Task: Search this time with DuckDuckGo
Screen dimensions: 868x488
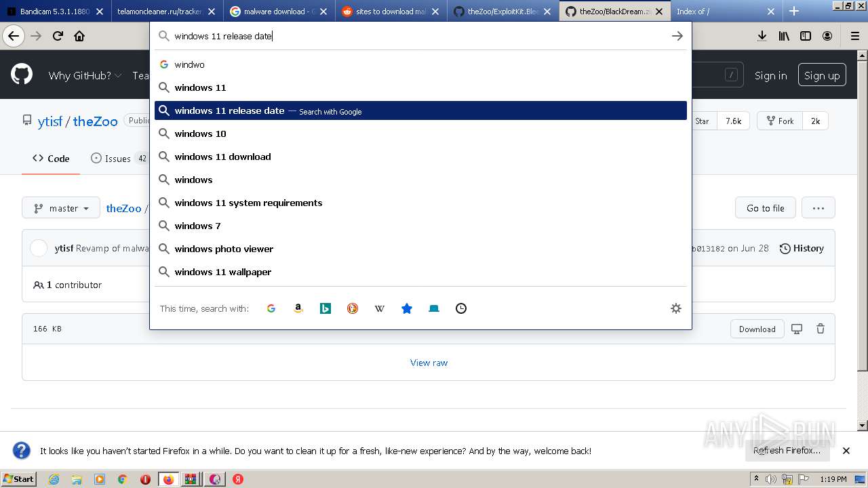Action: click(x=353, y=308)
